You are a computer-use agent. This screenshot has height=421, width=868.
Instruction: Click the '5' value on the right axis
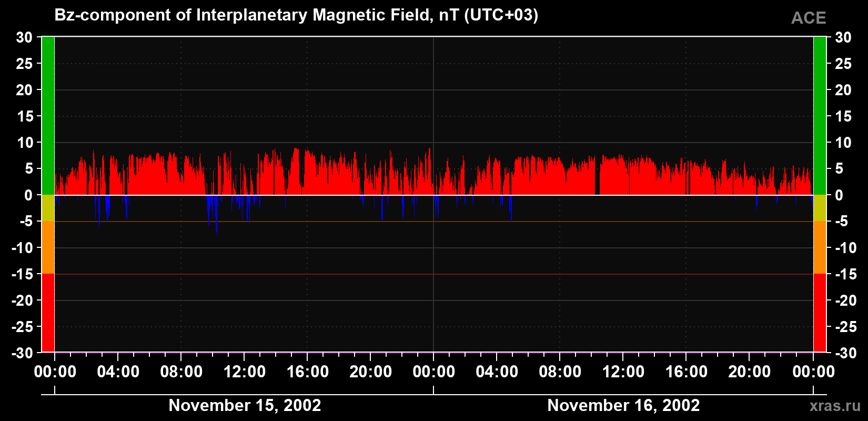coord(839,169)
